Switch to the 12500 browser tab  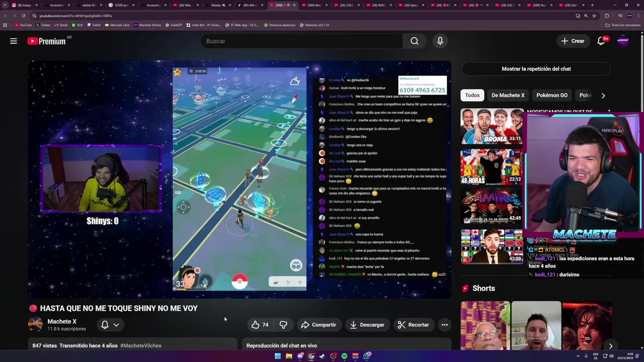pos(121,5)
